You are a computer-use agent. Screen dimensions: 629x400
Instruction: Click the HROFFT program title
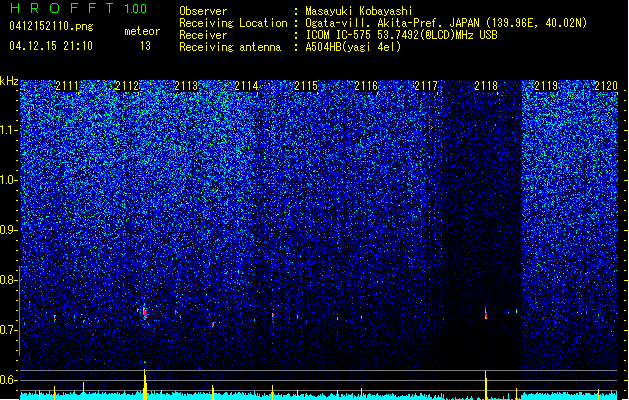point(62,8)
